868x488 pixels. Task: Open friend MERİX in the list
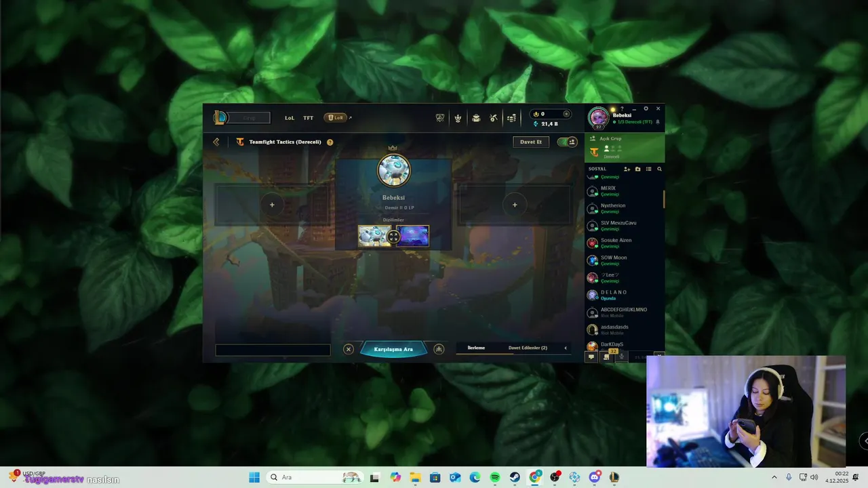point(624,191)
